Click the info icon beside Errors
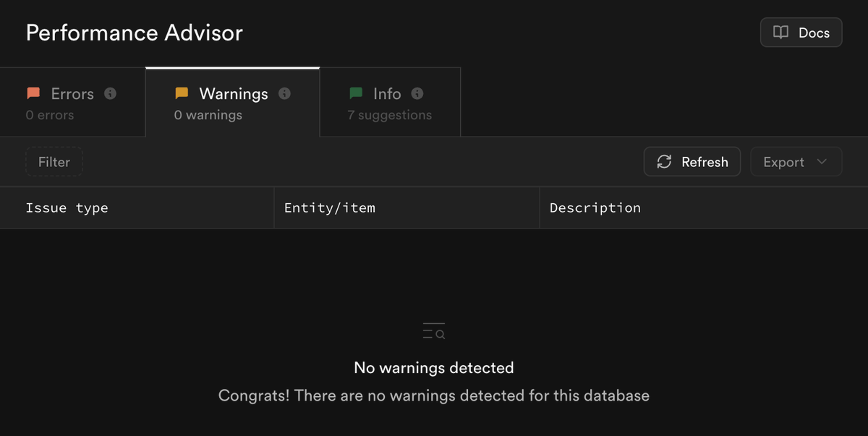This screenshot has width=868, height=436. pos(110,93)
